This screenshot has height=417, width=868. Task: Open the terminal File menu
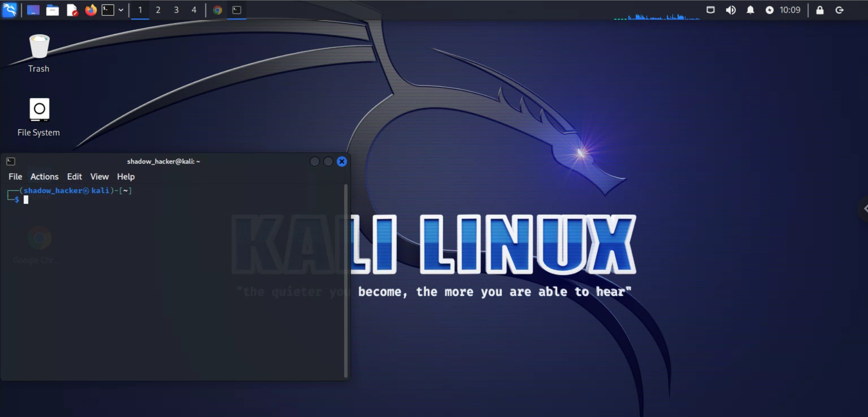tap(15, 176)
